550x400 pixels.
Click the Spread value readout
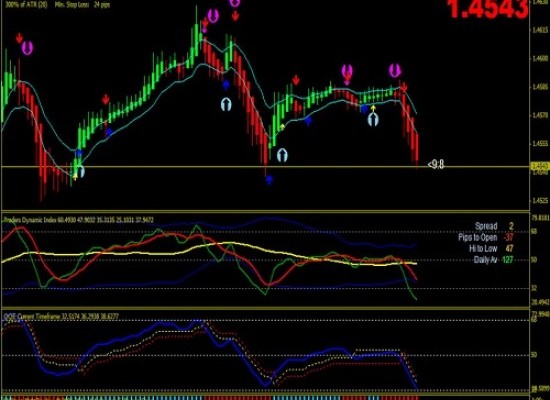(x=494, y=226)
